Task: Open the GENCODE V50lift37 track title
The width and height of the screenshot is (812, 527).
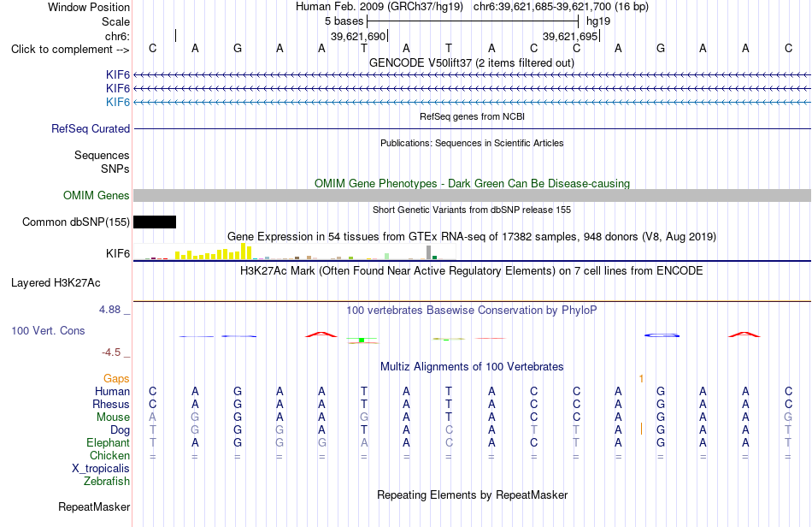Action: [x=472, y=62]
